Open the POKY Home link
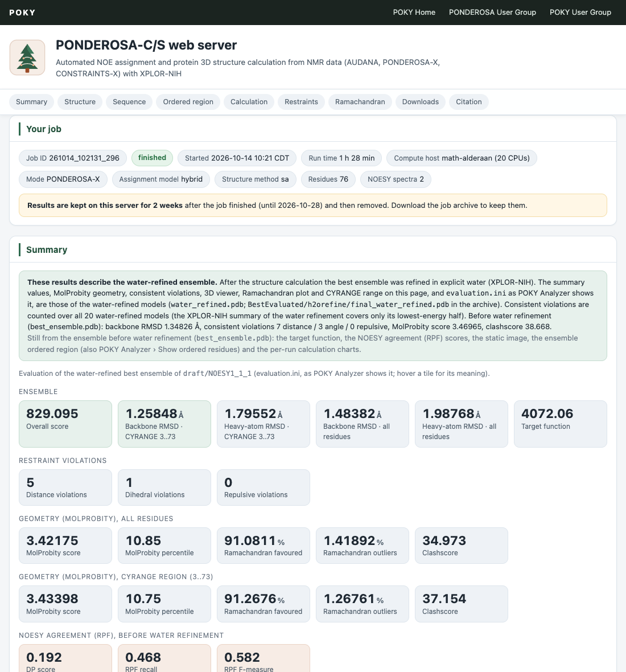The height and width of the screenshot is (672, 626). coord(414,13)
